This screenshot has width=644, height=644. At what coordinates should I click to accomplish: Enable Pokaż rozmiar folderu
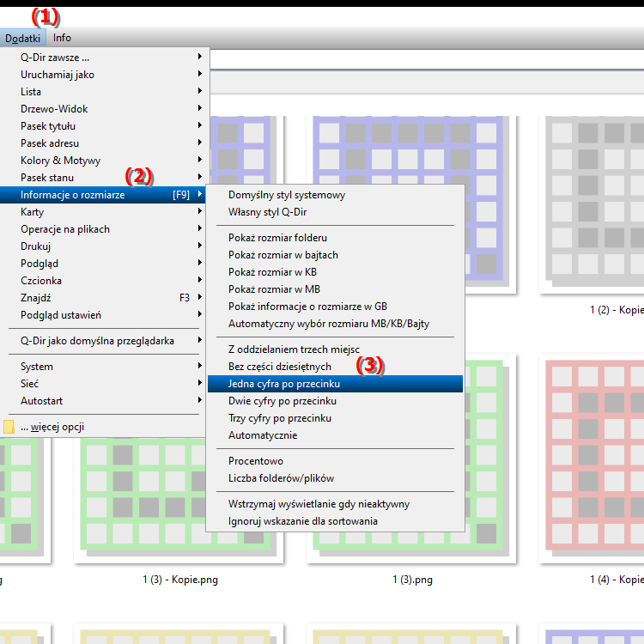click(335, 238)
